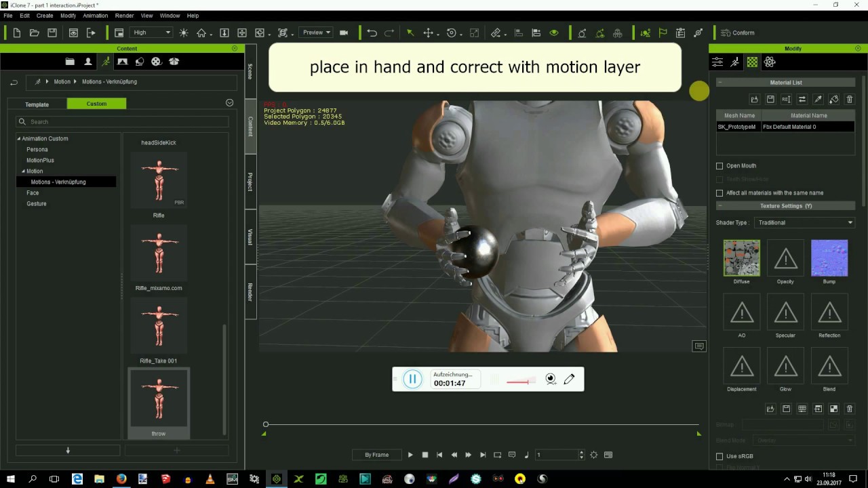Save the material with the disk icon in Material List
Screen dimensions: 868x488
[770, 100]
